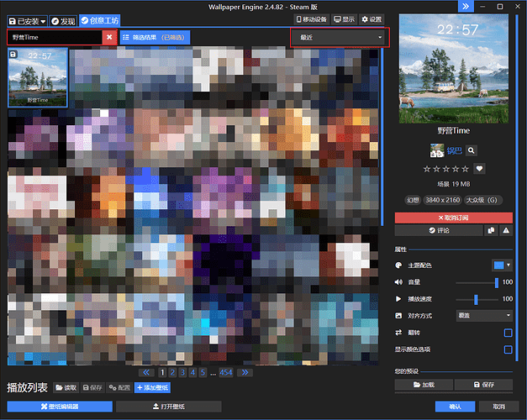Screen dimensions: 527x420
Task: Go to page 2 of results
Action: click(173, 372)
